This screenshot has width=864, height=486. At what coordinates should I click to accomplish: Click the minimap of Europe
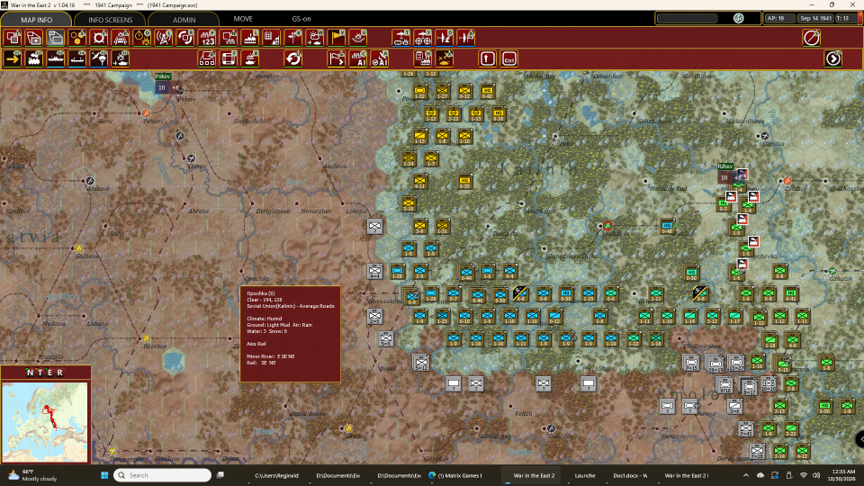(x=45, y=422)
